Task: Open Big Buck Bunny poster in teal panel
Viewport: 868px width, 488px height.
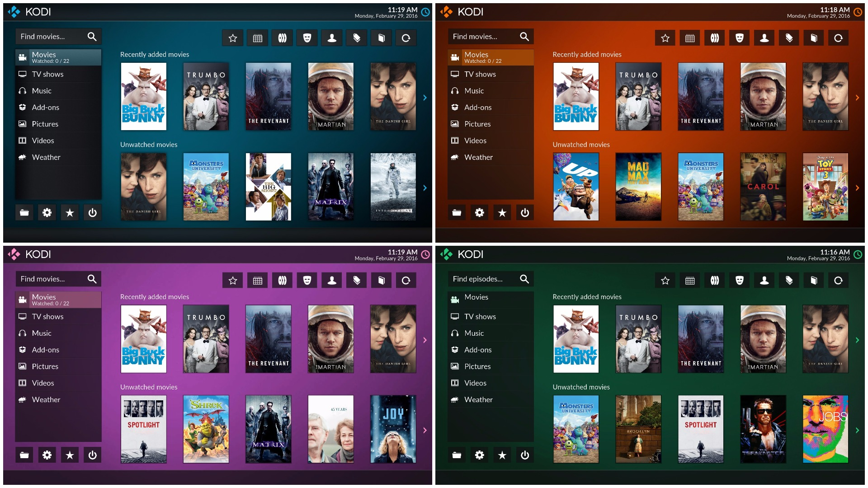Action: click(x=144, y=97)
